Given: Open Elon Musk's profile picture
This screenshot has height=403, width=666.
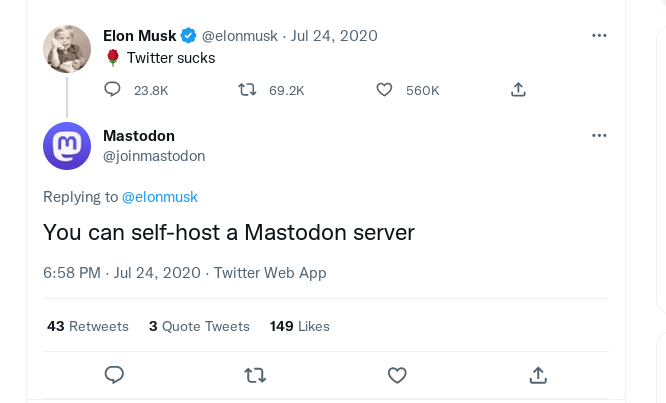Looking at the screenshot, I should click(67, 48).
